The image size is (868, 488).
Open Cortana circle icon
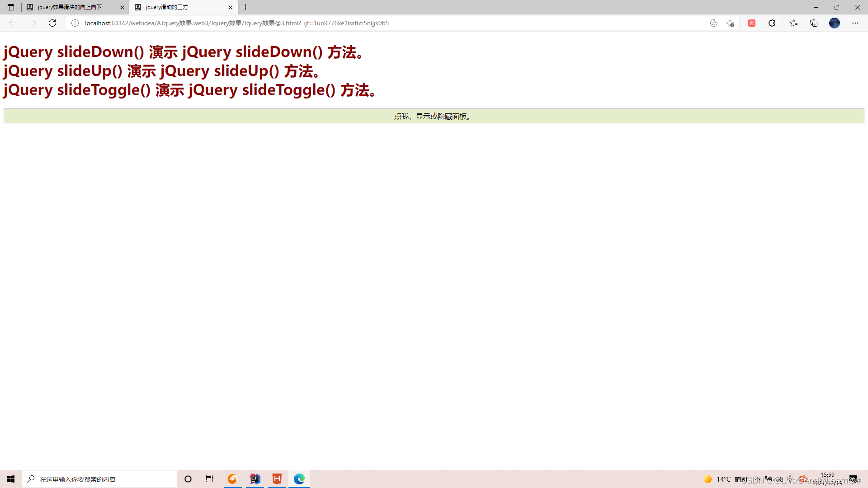[x=188, y=479]
